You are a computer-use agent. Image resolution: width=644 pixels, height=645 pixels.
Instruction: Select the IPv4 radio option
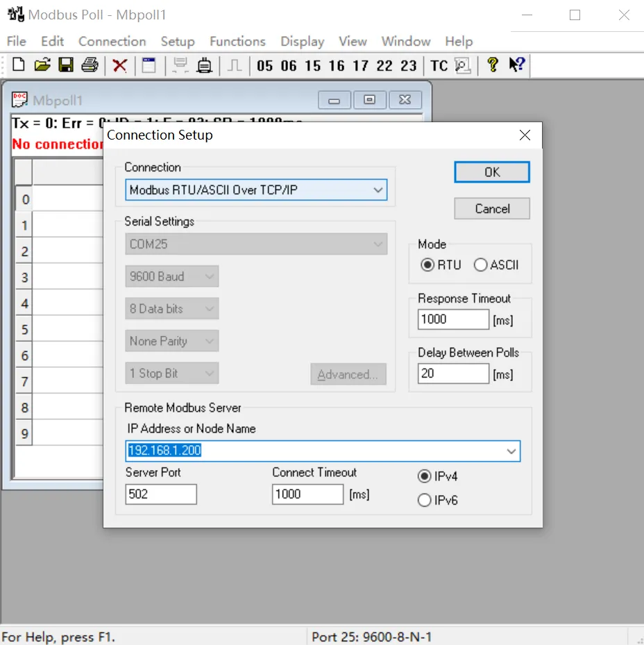click(425, 477)
